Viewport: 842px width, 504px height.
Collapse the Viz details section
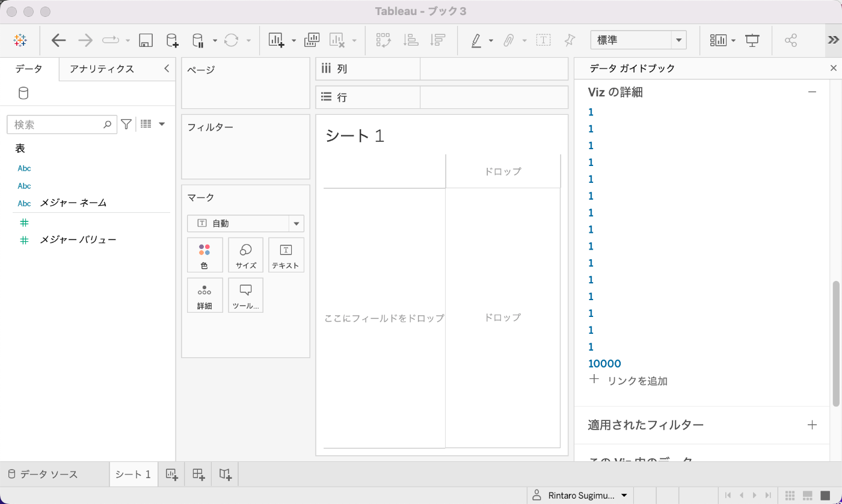point(812,92)
